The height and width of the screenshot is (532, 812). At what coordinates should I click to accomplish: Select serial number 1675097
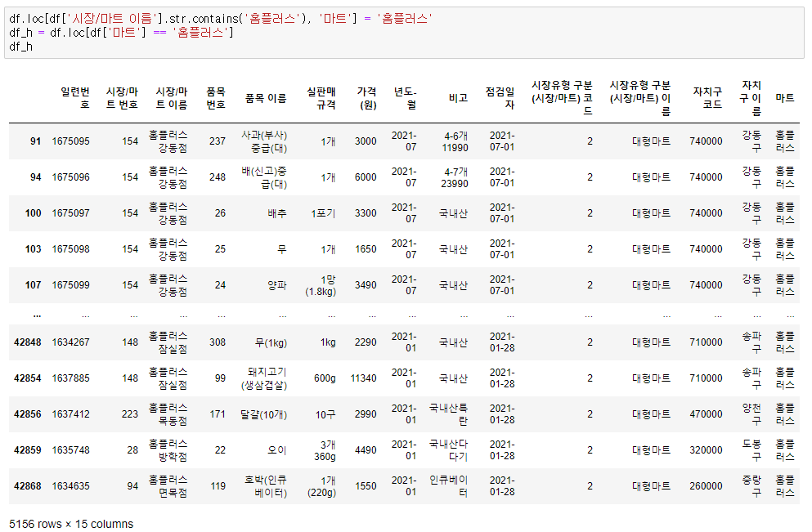[x=70, y=213]
